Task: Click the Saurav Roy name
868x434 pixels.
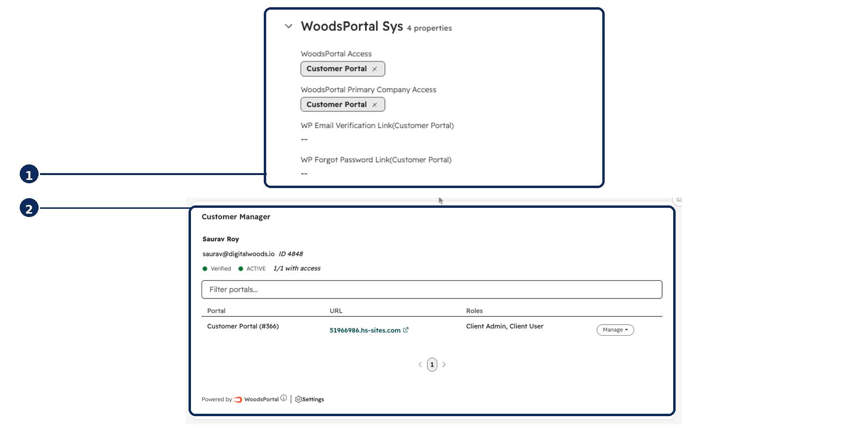Action: click(221, 239)
